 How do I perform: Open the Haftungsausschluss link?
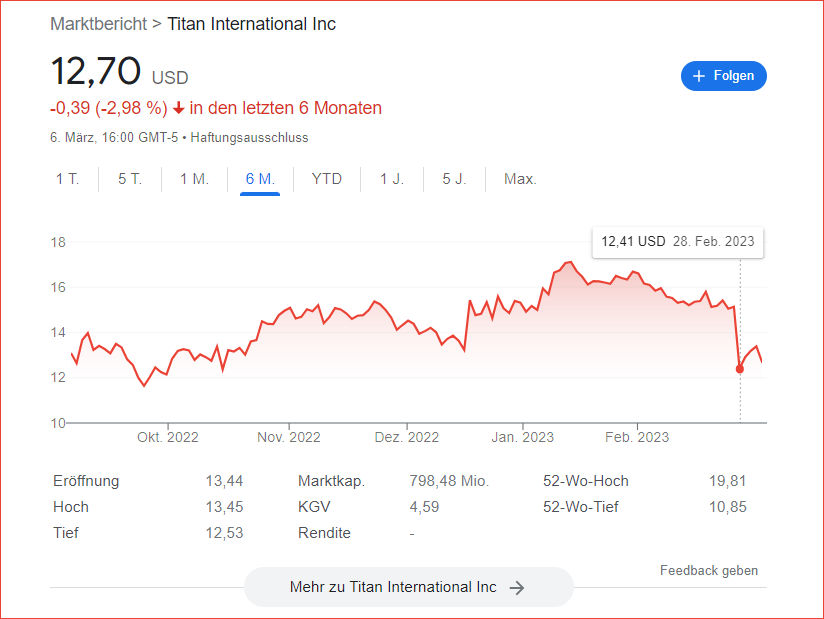tap(249, 138)
